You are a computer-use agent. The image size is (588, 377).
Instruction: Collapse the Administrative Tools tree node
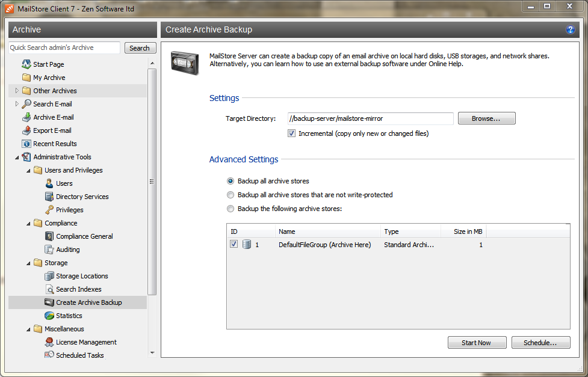[x=17, y=158]
